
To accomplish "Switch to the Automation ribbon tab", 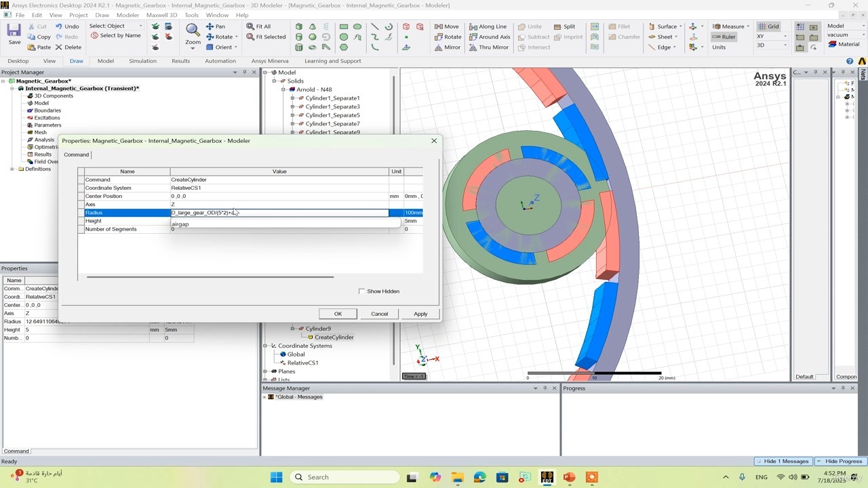I will (220, 61).
